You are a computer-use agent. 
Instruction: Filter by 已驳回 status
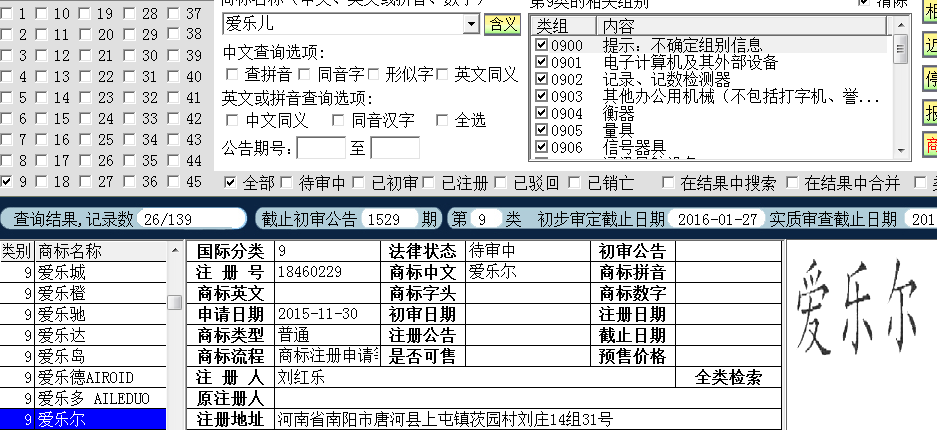click(x=500, y=183)
